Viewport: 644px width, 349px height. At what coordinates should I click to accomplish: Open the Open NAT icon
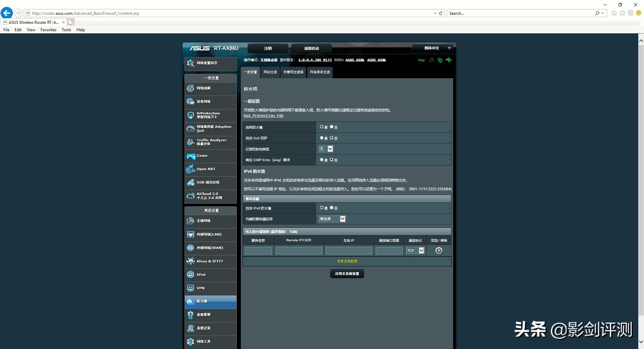coord(191,169)
